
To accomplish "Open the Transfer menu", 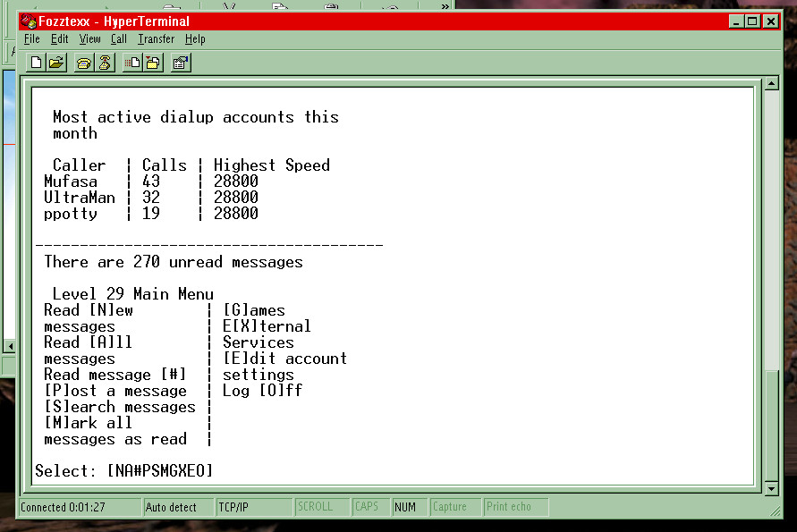I will point(157,39).
